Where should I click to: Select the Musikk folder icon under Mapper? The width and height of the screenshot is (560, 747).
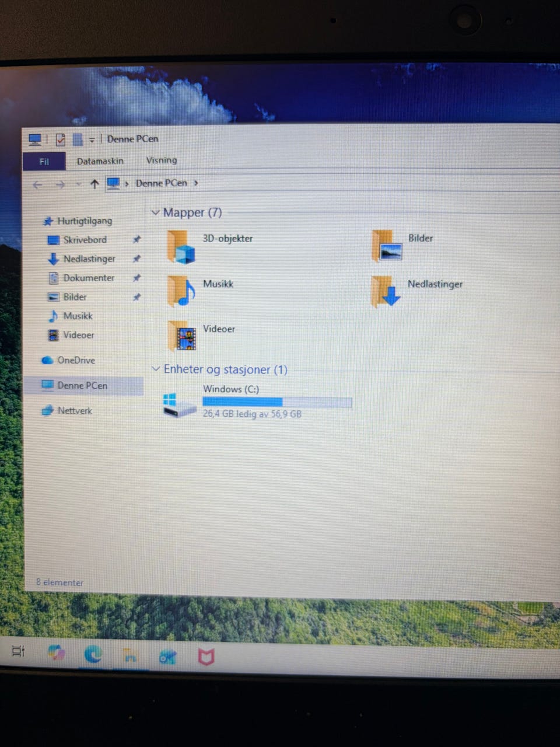181,290
